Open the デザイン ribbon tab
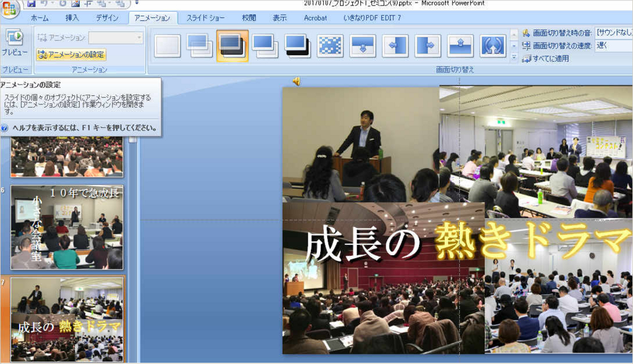 (x=108, y=18)
